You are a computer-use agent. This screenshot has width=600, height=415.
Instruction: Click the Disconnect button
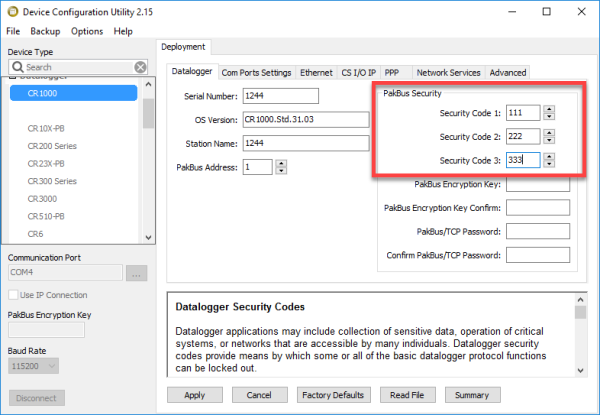coord(37,398)
